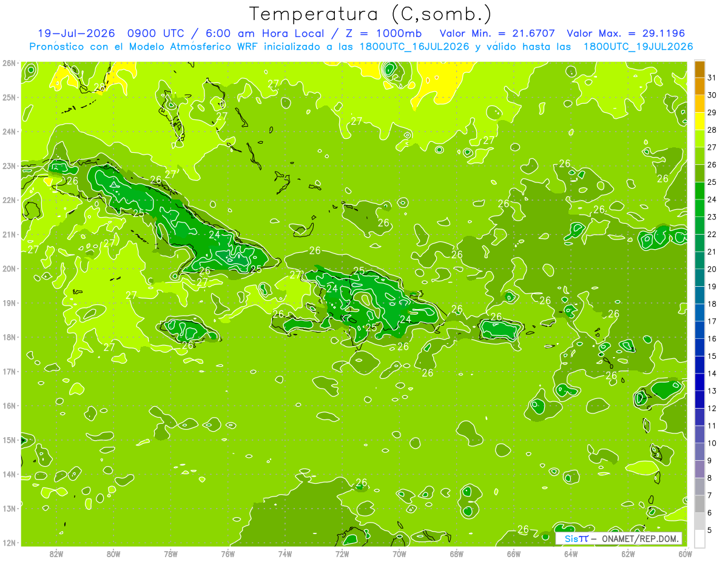
Task: Click the 76W longitude axis label
Action: pos(228,554)
